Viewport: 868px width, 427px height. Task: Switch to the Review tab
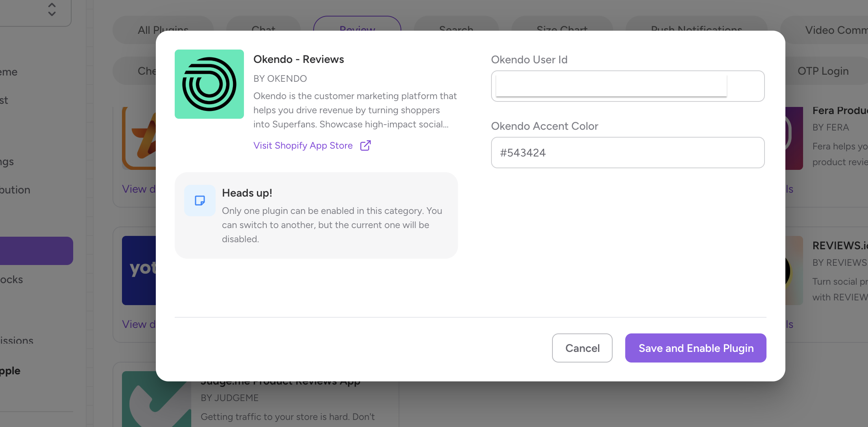[357, 24]
